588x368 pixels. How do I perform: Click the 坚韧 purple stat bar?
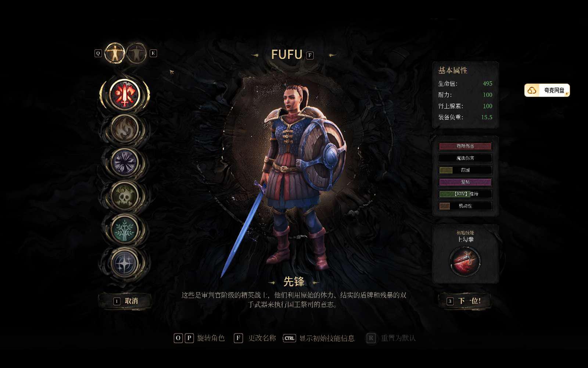(465, 182)
